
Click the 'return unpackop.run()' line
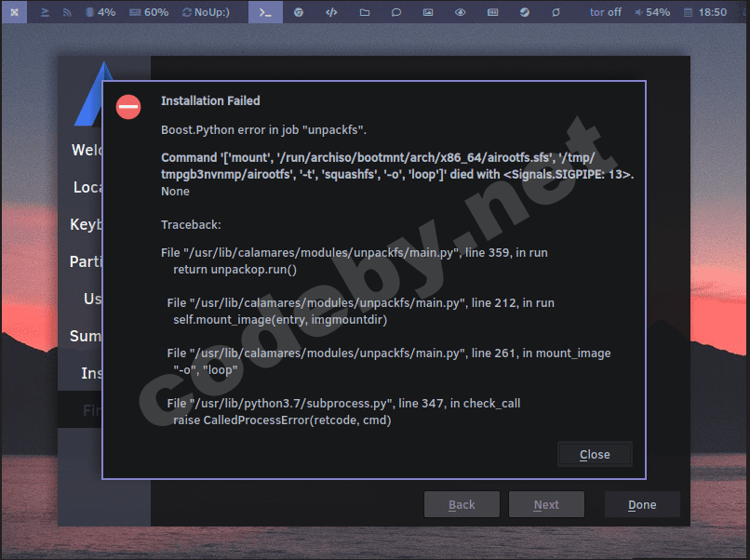coord(234,270)
